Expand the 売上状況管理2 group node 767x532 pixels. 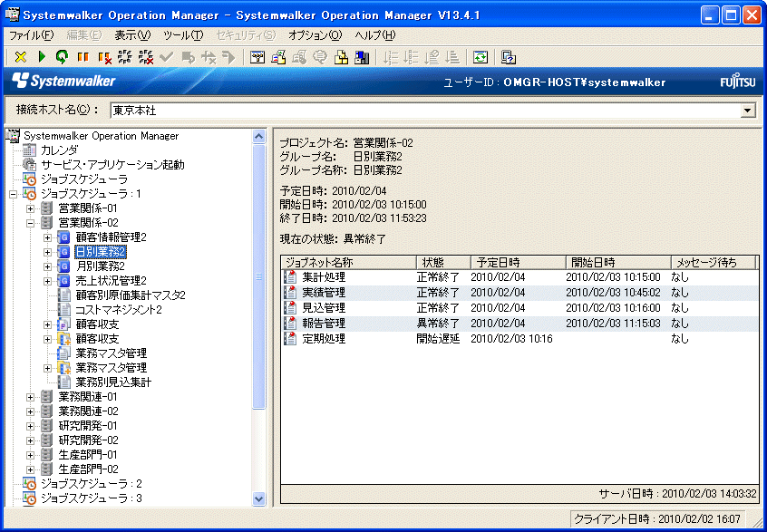pos(47,281)
